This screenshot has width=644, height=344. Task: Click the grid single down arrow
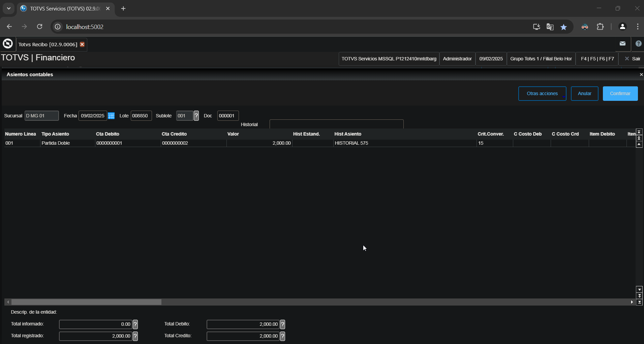point(639,289)
